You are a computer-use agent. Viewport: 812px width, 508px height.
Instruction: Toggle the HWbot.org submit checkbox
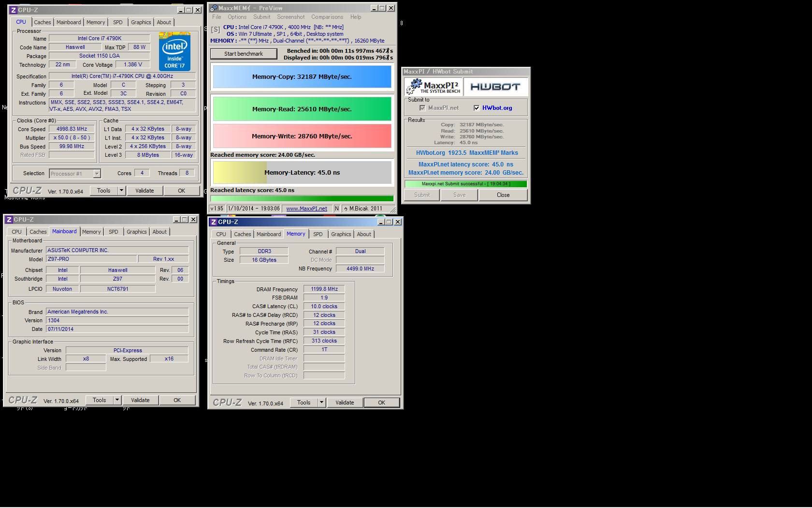[477, 108]
